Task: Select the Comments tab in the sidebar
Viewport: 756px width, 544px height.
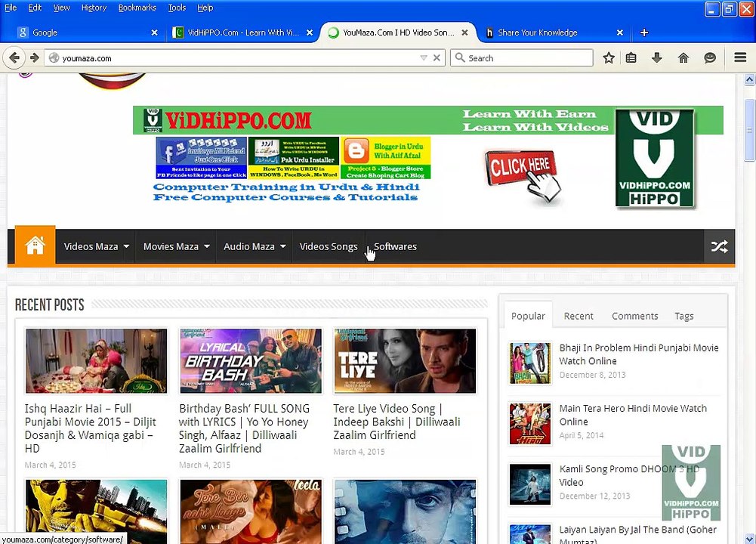Action: click(634, 316)
